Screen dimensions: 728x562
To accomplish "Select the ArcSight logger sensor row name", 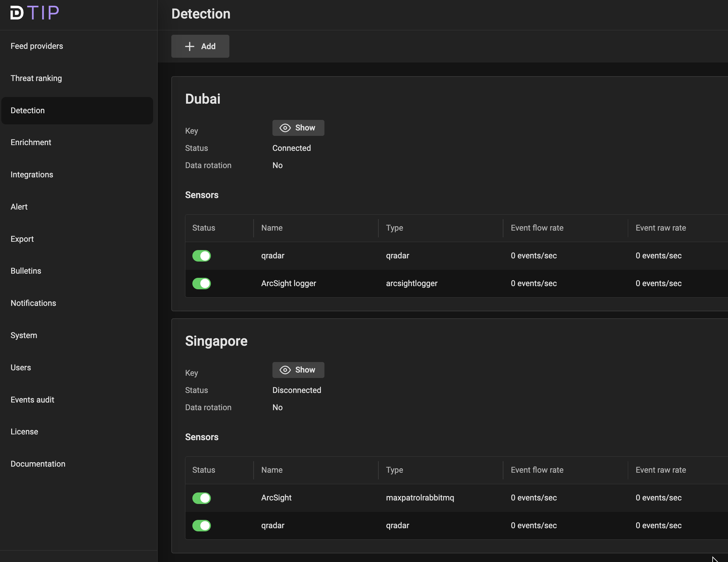I will [288, 283].
